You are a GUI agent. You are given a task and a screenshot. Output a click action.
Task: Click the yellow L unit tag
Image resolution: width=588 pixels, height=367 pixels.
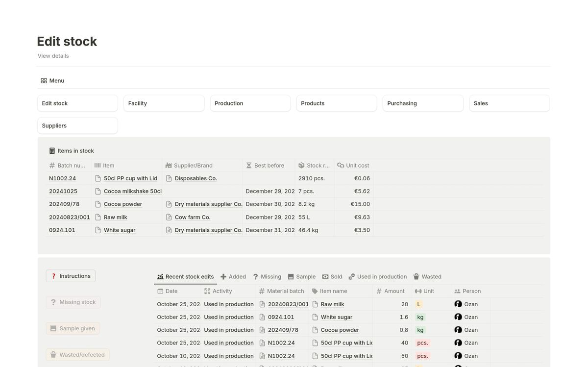pyautogui.click(x=418, y=304)
